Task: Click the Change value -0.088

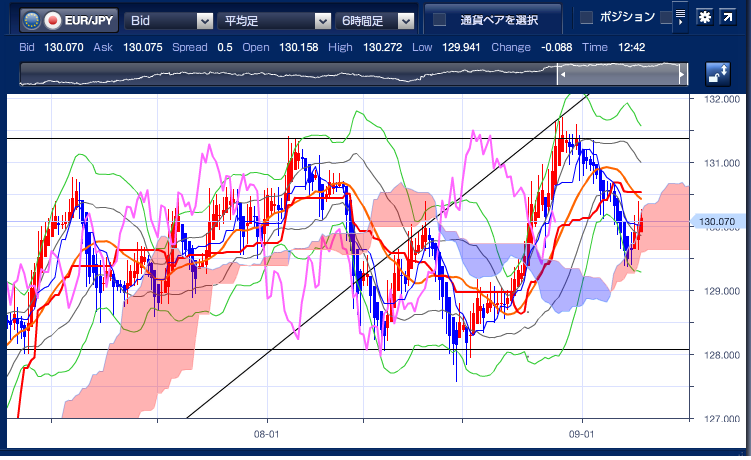Action: pyautogui.click(x=557, y=47)
